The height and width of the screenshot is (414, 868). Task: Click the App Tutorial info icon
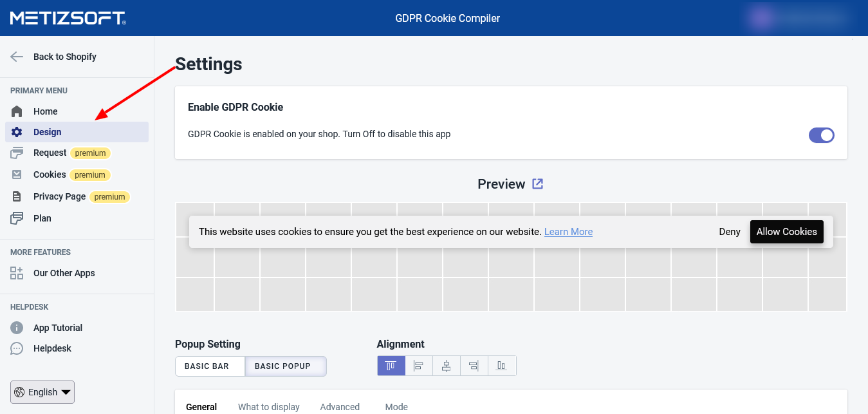pos(17,328)
